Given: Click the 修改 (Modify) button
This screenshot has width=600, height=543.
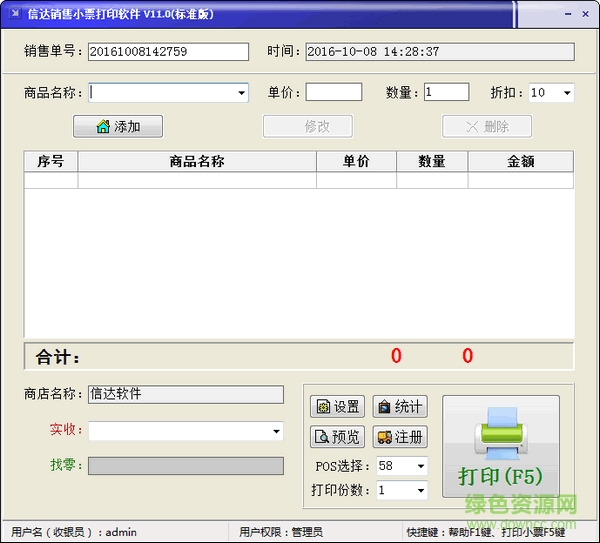Looking at the screenshot, I should pyautogui.click(x=307, y=127).
